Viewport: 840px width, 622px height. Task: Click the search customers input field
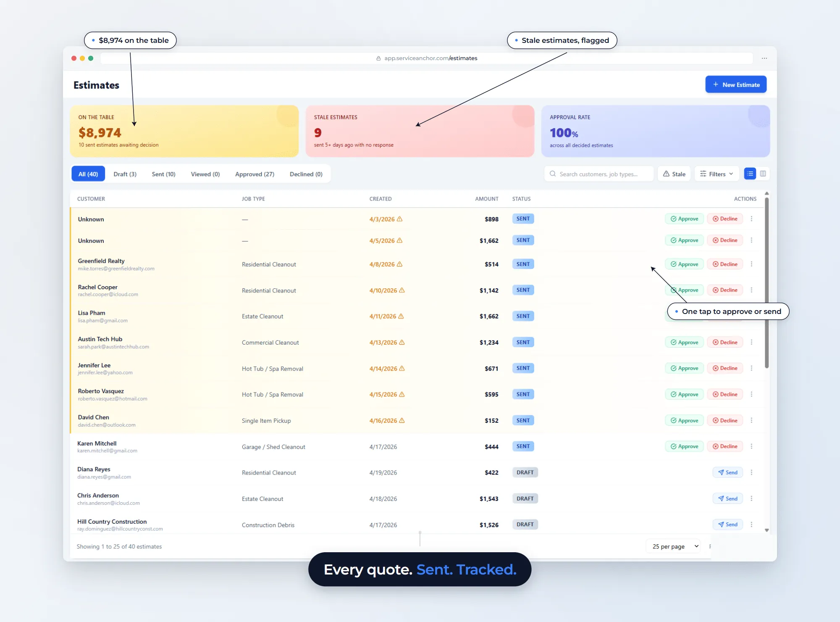[x=599, y=174]
